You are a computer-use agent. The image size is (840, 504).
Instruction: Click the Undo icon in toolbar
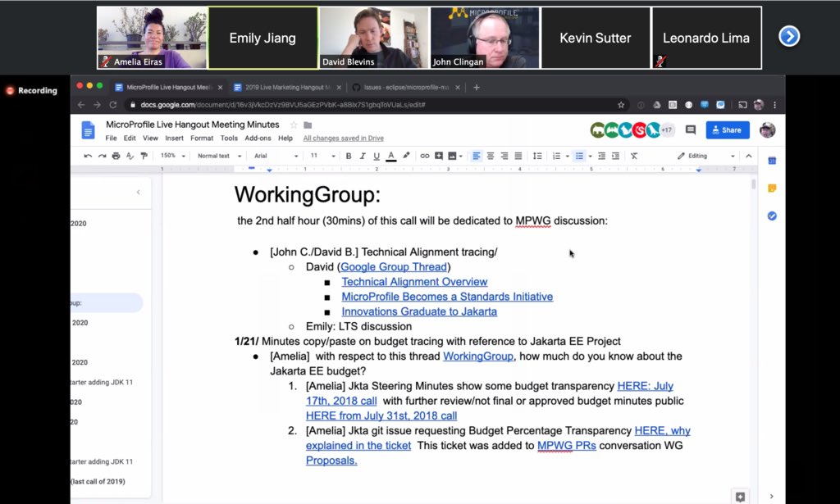88,156
